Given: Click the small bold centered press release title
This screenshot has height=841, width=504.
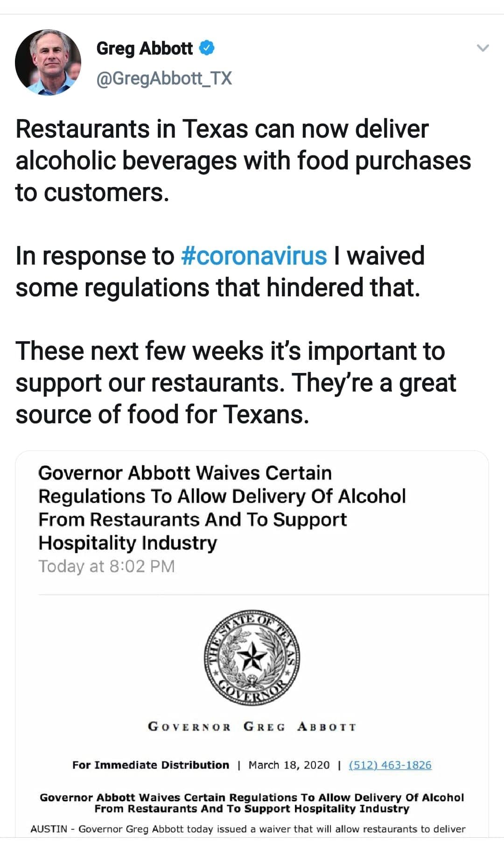Looking at the screenshot, I should (252, 803).
